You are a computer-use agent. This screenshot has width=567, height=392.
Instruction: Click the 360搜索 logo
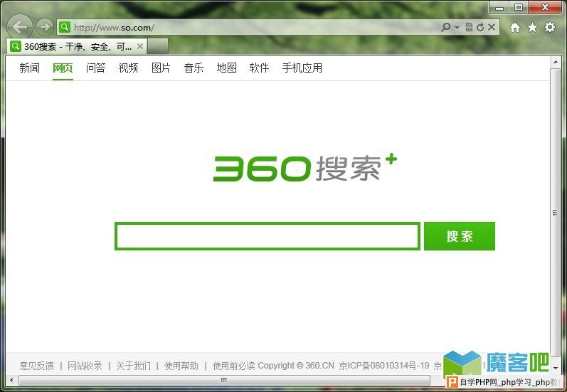coord(304,168)
